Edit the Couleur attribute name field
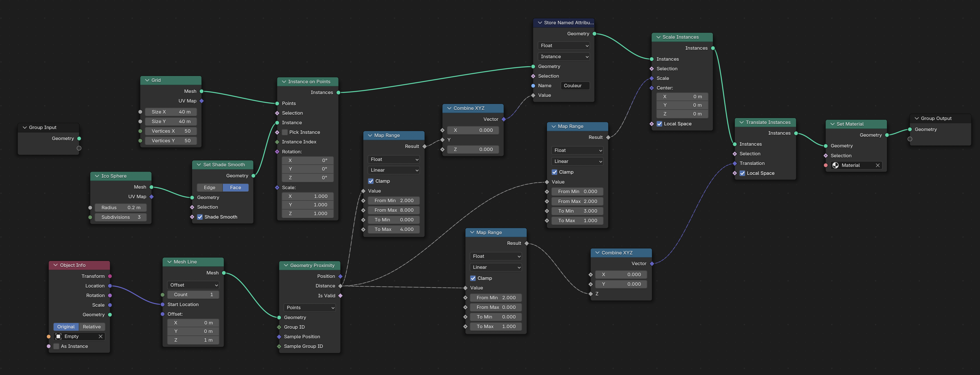The height and width of the screenshot is (375, 980). pyautogui.click(x=575, y=86)
